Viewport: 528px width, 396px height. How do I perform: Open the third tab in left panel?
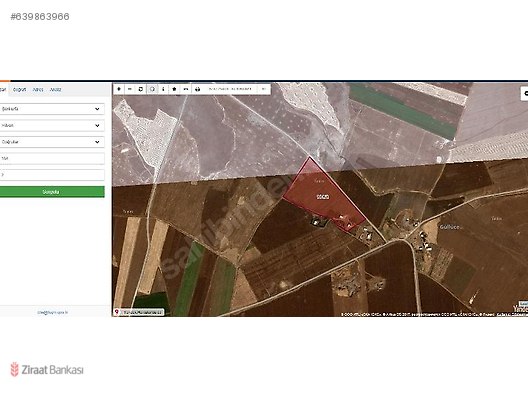coord(38,90)
